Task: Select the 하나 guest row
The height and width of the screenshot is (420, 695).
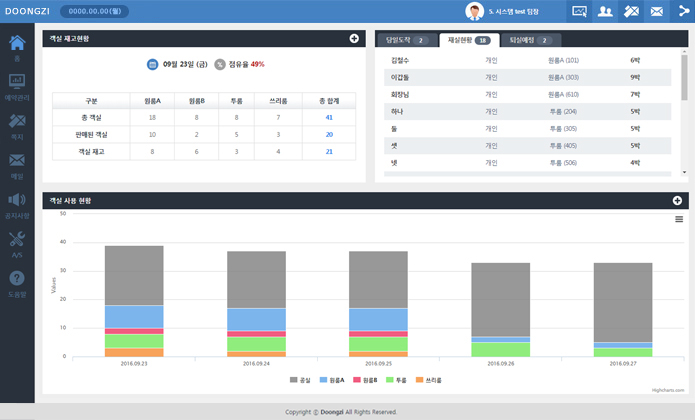Action: click(527, 112)
